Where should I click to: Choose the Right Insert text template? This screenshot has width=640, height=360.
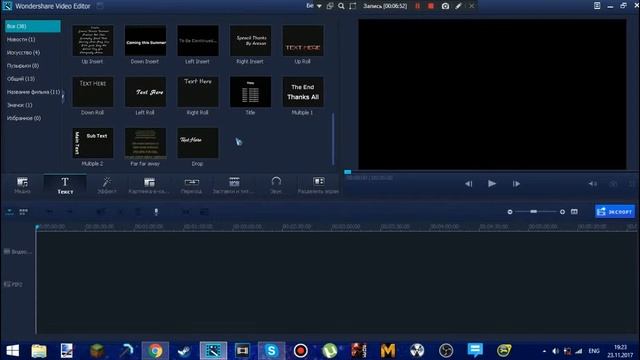coord(250,41)
